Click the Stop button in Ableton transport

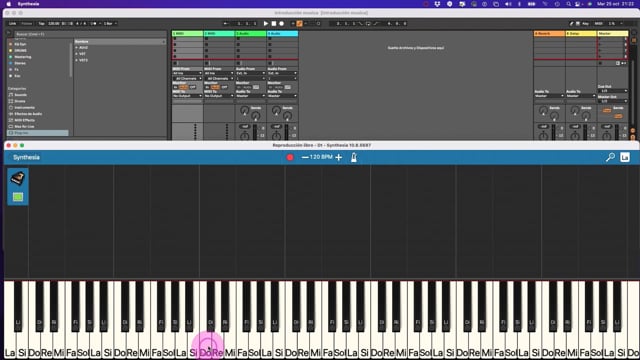(274, 24)
